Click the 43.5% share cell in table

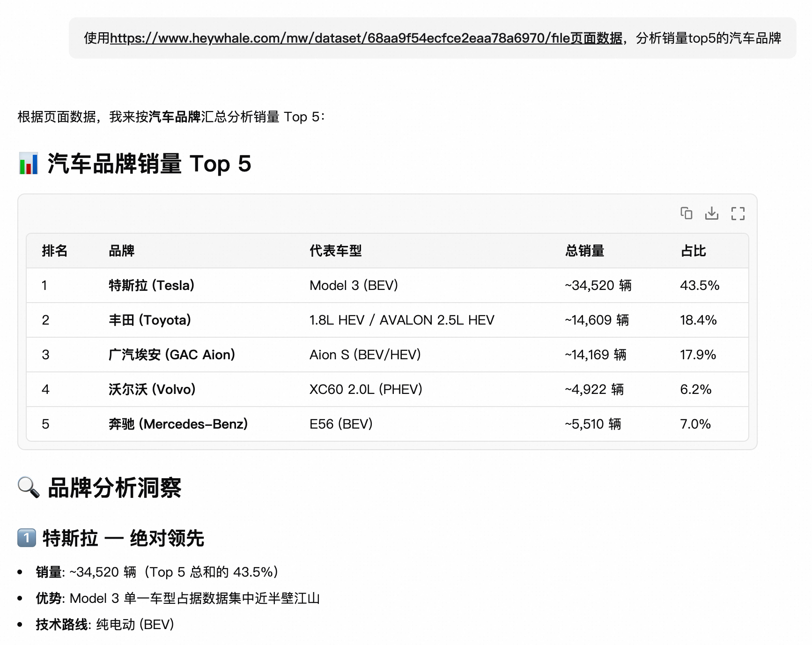tap(700, 285)
